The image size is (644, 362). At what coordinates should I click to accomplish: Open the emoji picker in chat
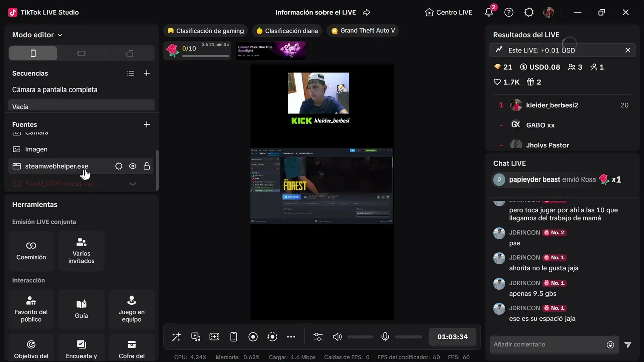point(610,345)
